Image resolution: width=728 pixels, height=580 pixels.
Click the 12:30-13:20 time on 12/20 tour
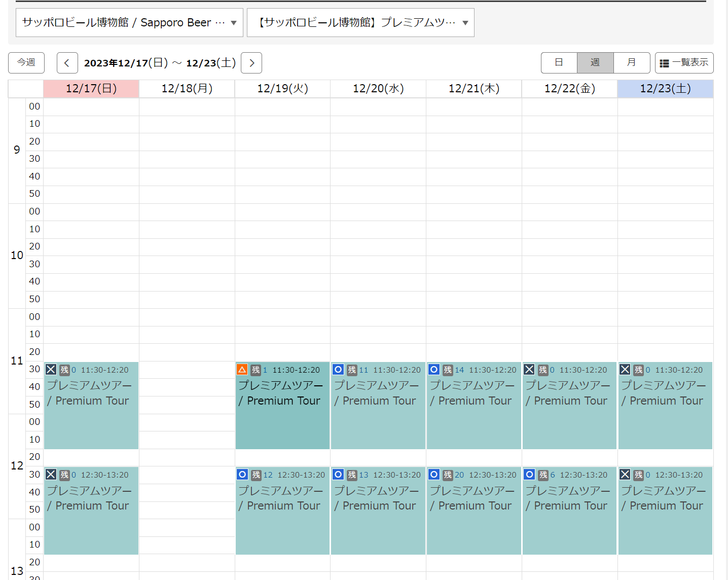click(397, 475)
